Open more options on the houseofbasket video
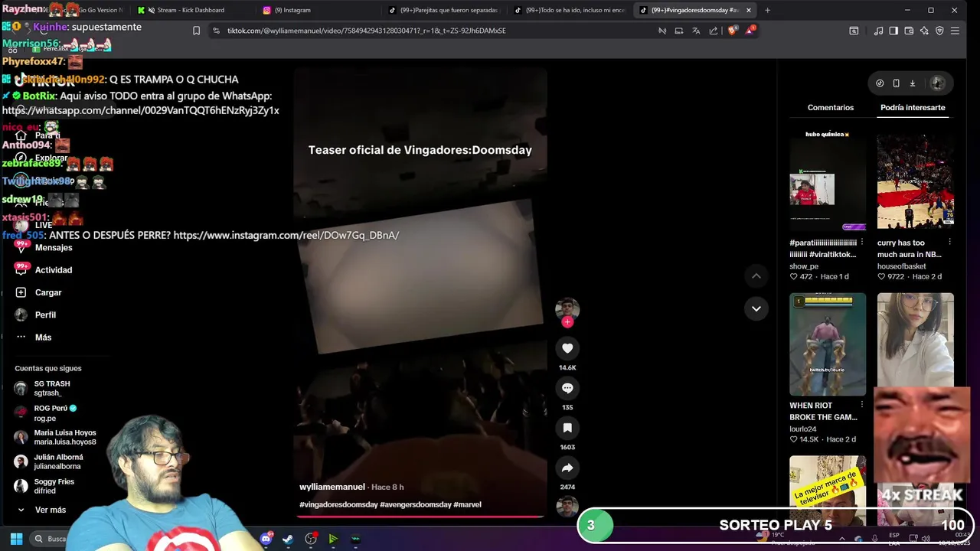This screenshot has height=551, width=980. pos(950,242)
